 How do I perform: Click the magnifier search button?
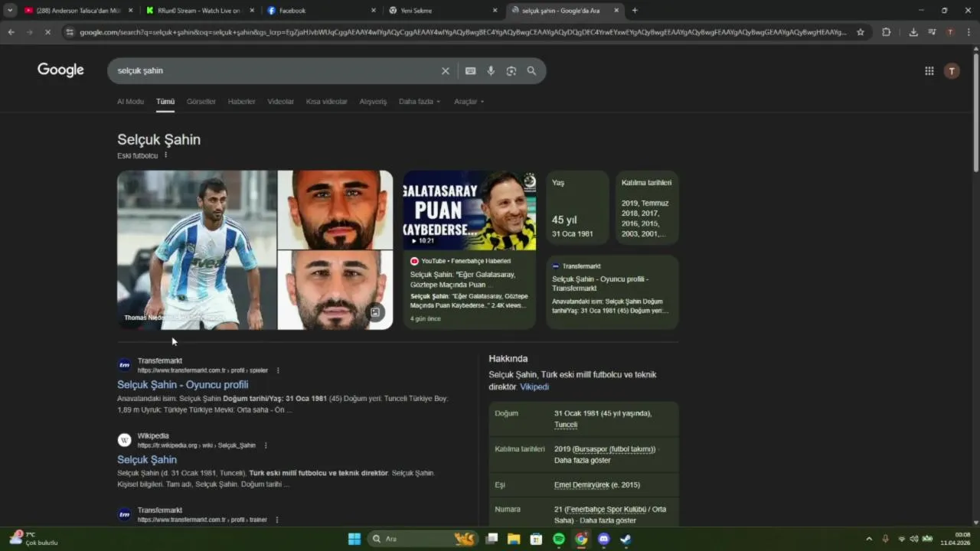pos(531,70)
